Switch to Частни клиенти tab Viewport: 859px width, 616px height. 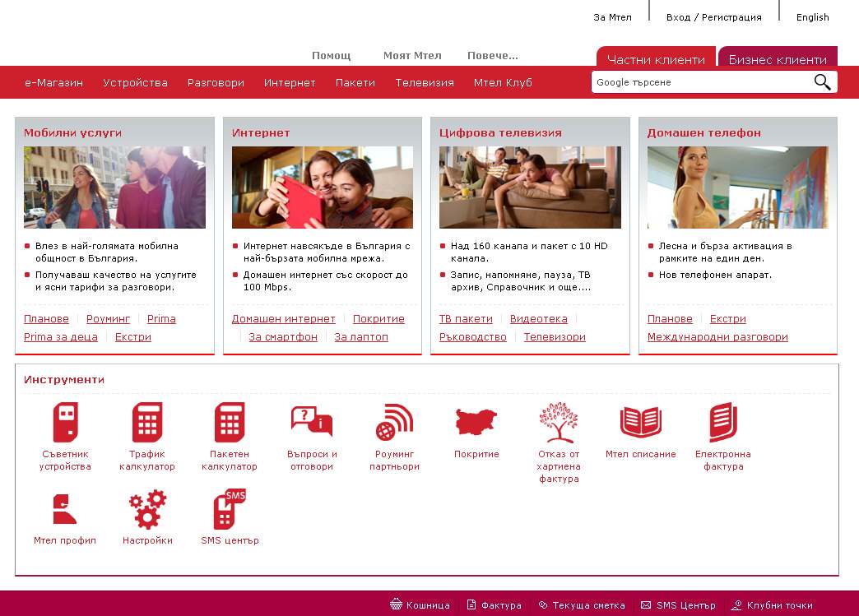656,58
